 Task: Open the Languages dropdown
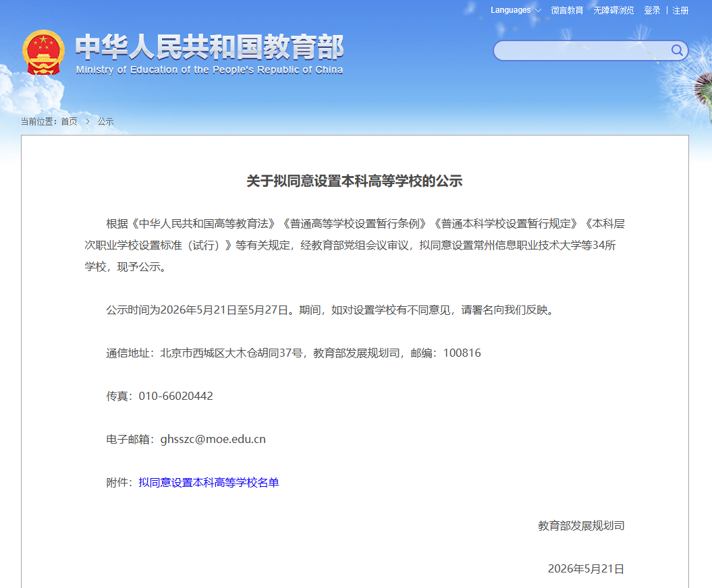[x=516, y=10]
